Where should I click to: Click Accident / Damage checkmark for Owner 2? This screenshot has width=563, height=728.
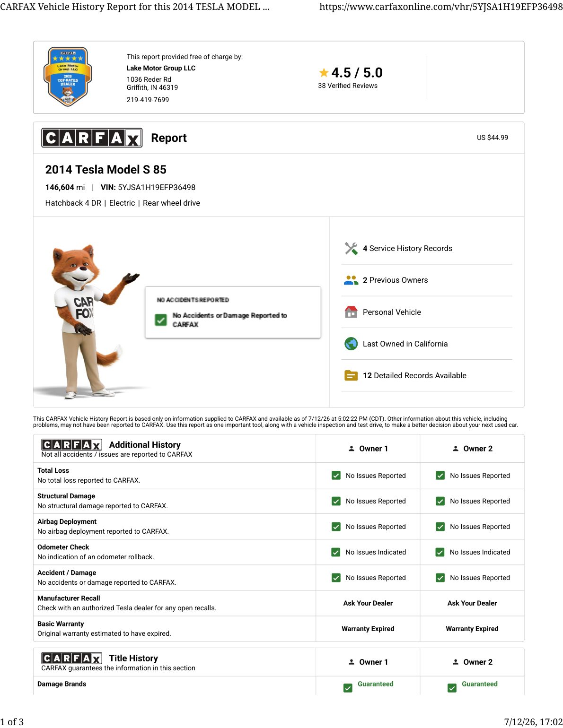point(440,578)
